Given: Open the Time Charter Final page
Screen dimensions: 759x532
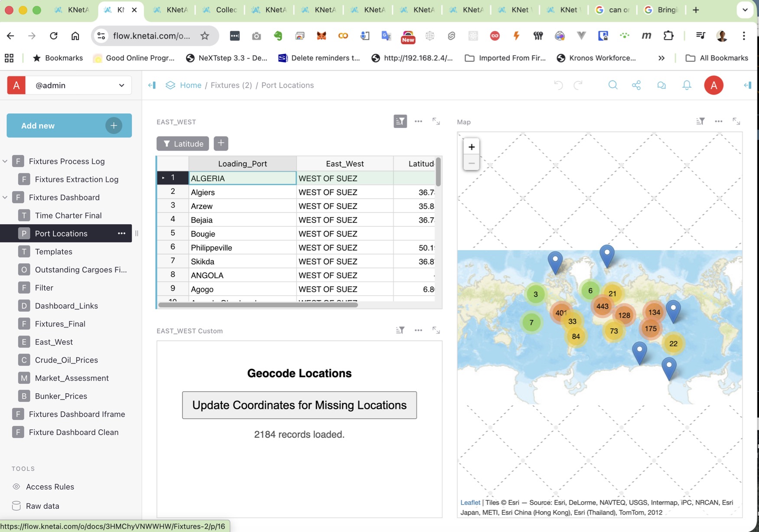Looking at the screenshot, I should coord(68,215).
